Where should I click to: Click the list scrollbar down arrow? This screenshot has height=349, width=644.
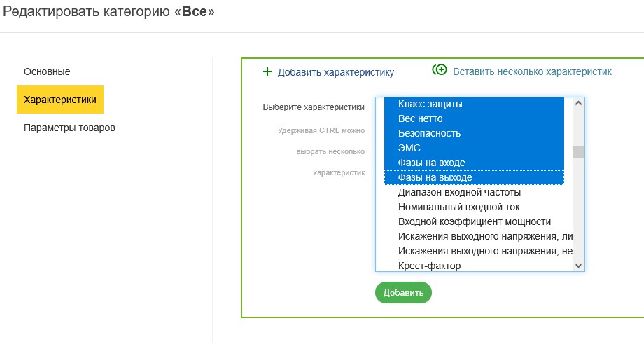click(578, 266)
